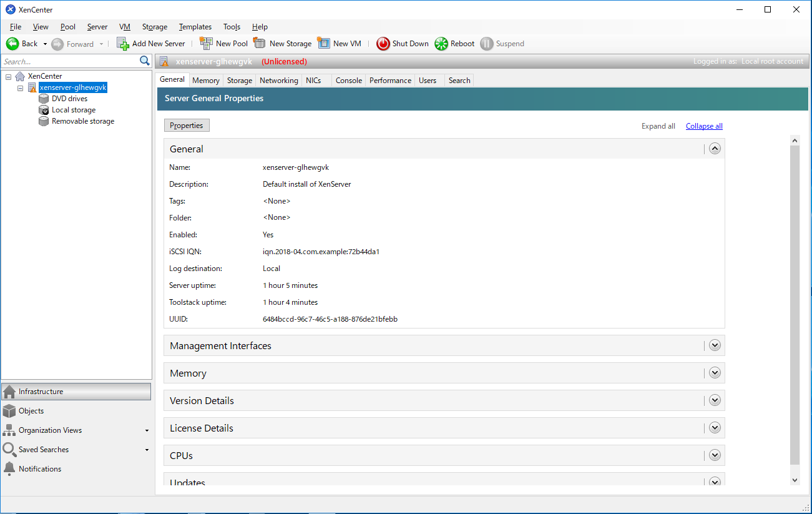Click the Add New Server toolbar icon

pyautogui.click(x=122, y=43)
